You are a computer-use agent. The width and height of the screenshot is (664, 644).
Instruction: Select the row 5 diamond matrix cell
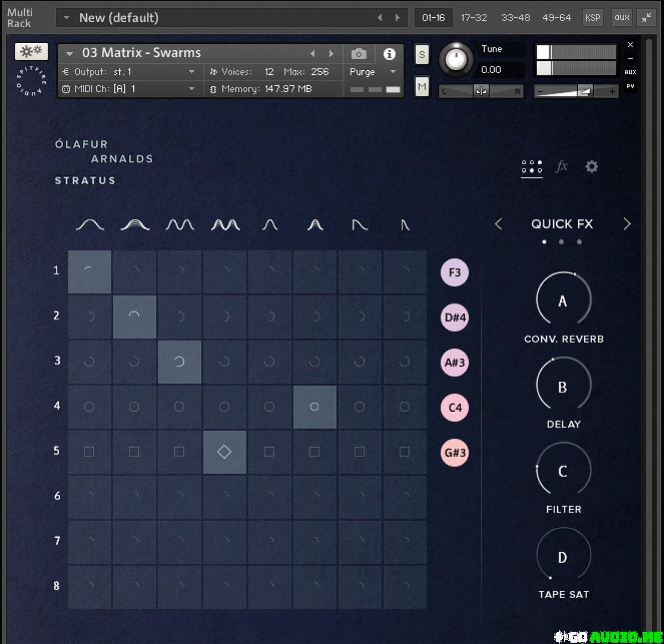[224, 452]
